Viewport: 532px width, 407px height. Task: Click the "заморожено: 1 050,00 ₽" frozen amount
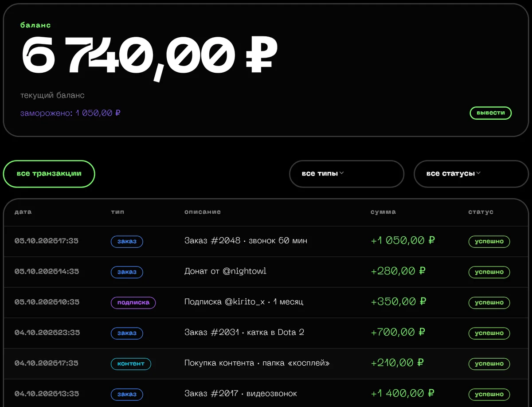(70, 113)
